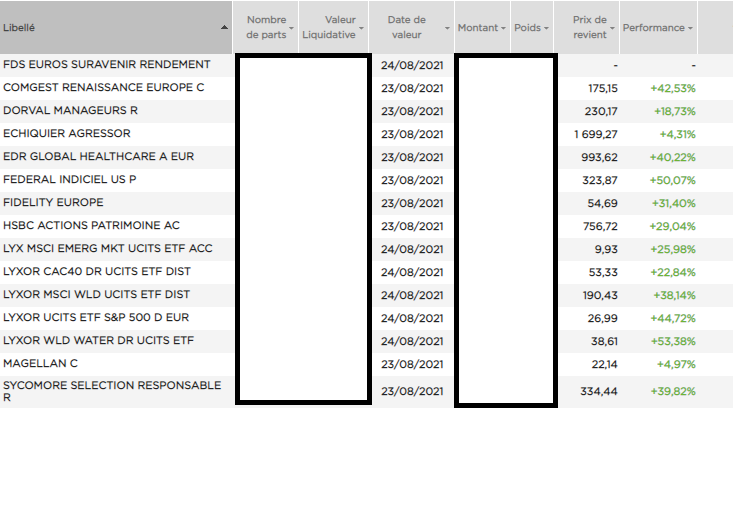
Task: Click the date in the FIDELITY EUROPE row
Action: (x=412, y=203)
